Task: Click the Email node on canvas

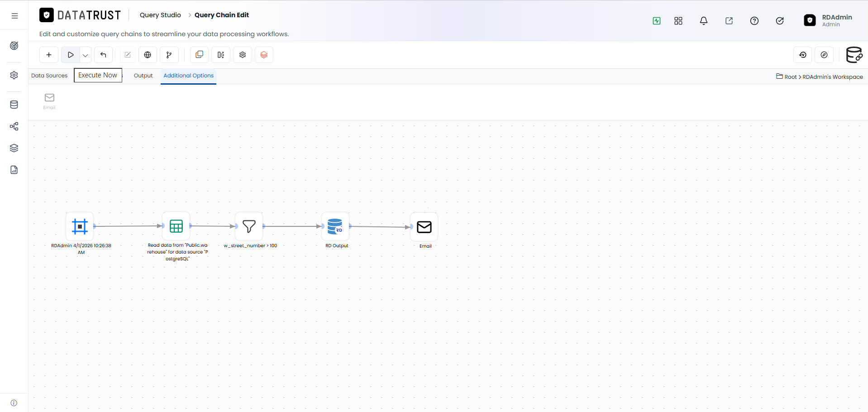Action: click(424, 227)
